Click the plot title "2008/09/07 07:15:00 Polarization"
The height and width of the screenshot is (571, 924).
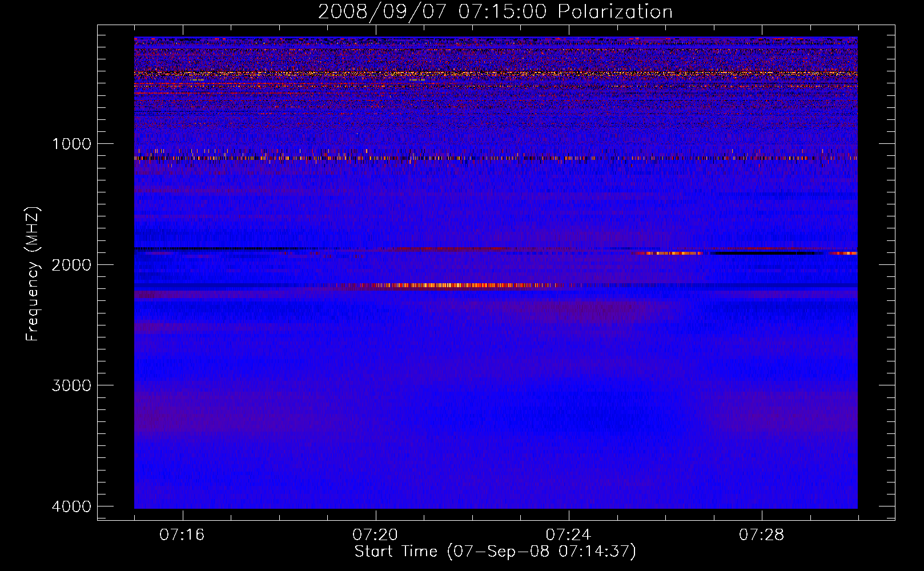pos(495,12)
